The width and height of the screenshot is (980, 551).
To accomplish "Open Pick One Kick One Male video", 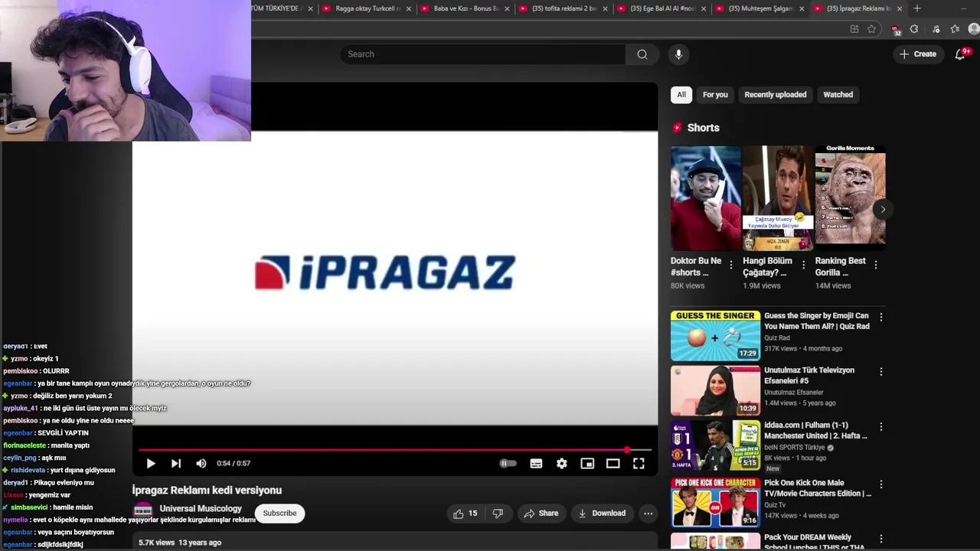I will click(x=715, y=503).
